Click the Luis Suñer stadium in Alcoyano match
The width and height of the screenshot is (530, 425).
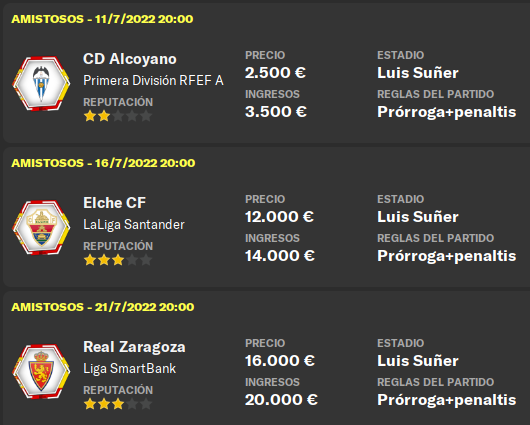click(x=418, y=73)
